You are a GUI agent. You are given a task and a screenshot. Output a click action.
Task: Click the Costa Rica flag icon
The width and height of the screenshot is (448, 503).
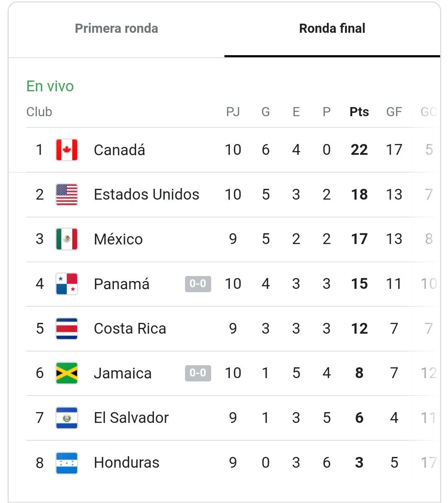tap(67, 329)
